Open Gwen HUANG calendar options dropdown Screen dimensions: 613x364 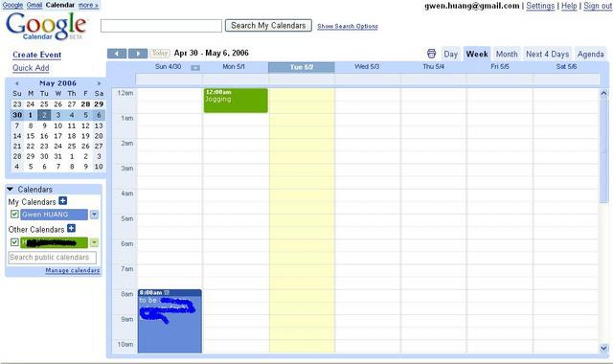tap(94, 215)
